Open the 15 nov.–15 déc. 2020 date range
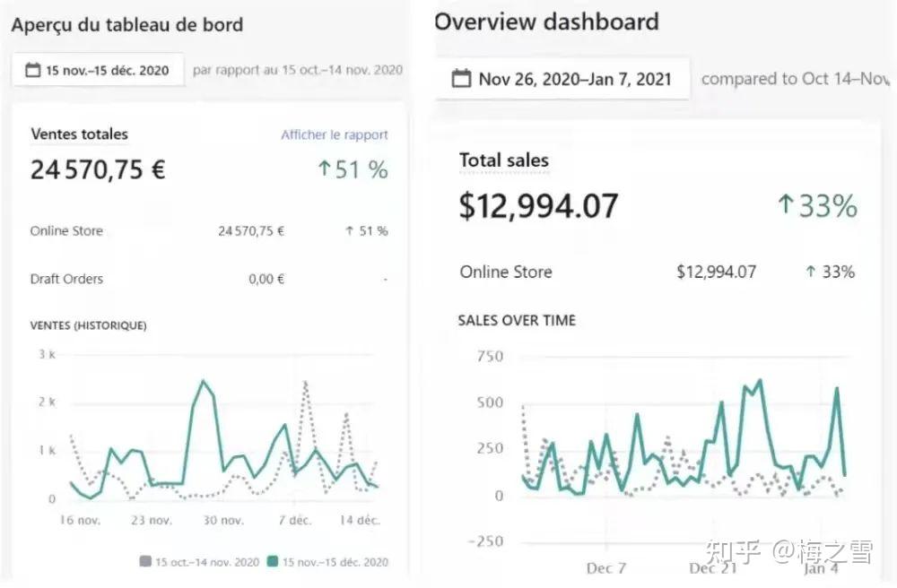Viewport: 897px width, 588px height. click(x=99, y=70)
